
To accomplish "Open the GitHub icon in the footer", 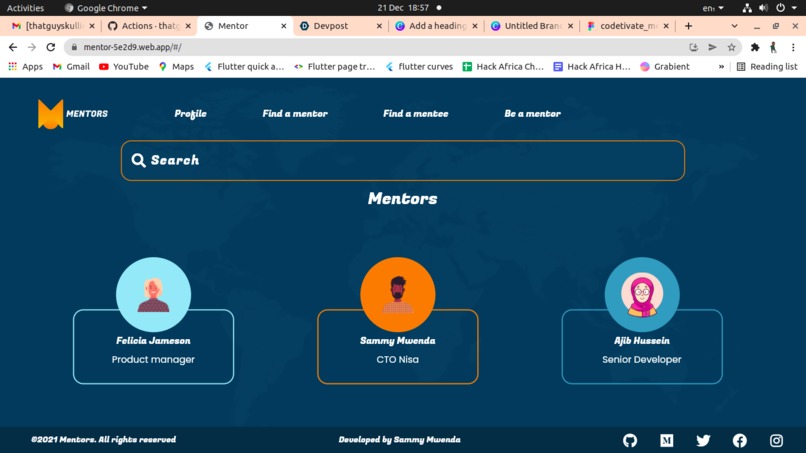I will click(630, 440).
